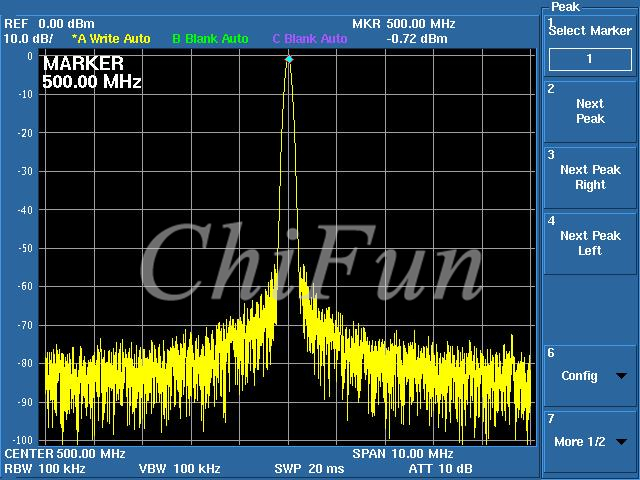The image size is (640, 480).
Task: Expand the Config softkey menu
Action: 590,376
